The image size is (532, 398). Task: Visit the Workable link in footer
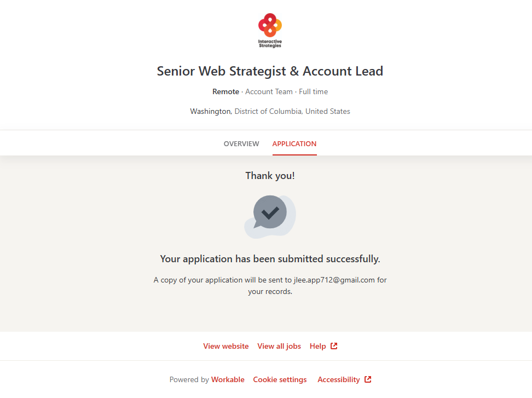coord(228,379)
